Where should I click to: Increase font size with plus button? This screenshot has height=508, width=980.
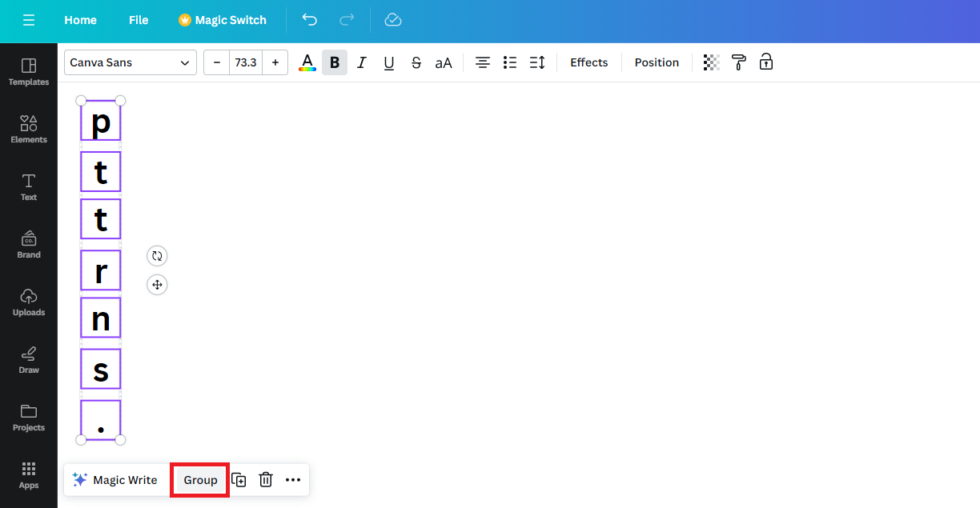click(x=275, y=62)
